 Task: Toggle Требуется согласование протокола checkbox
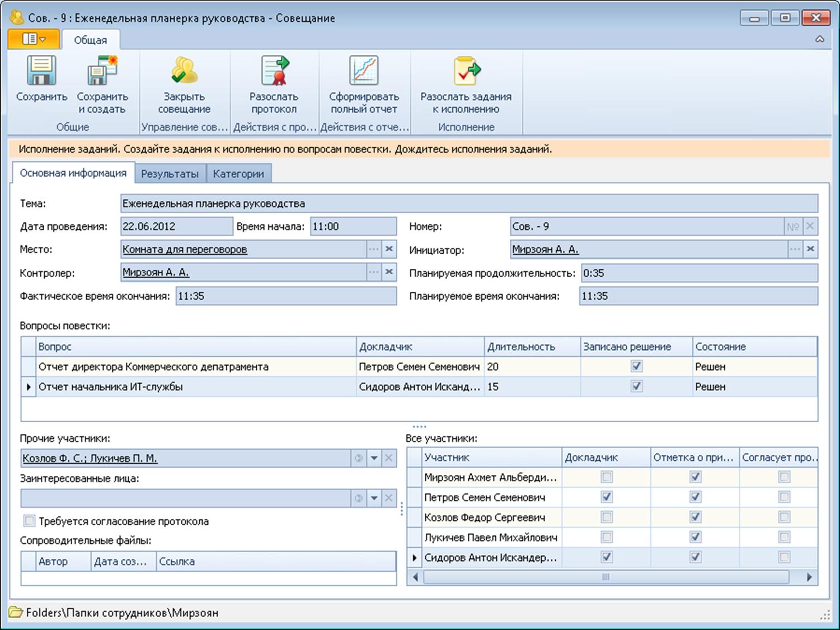29,521
